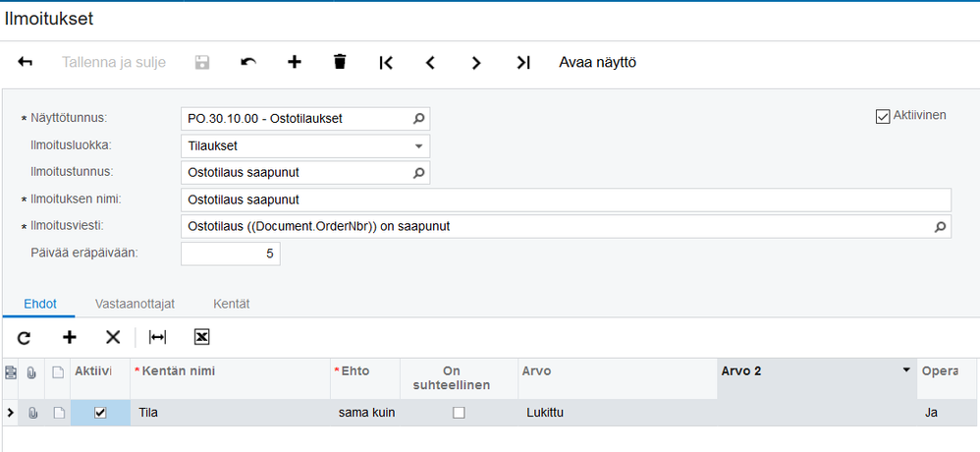The height and width of the screenshot is (452, 980).
Task: Jump to last record icon
Action: click(x=523, y=63)
